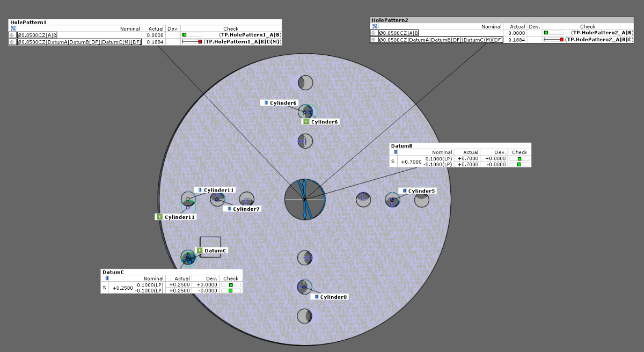Click the green icon on the Cylinder11 tag
Screen dimensions: 644x352
point(159,217)
